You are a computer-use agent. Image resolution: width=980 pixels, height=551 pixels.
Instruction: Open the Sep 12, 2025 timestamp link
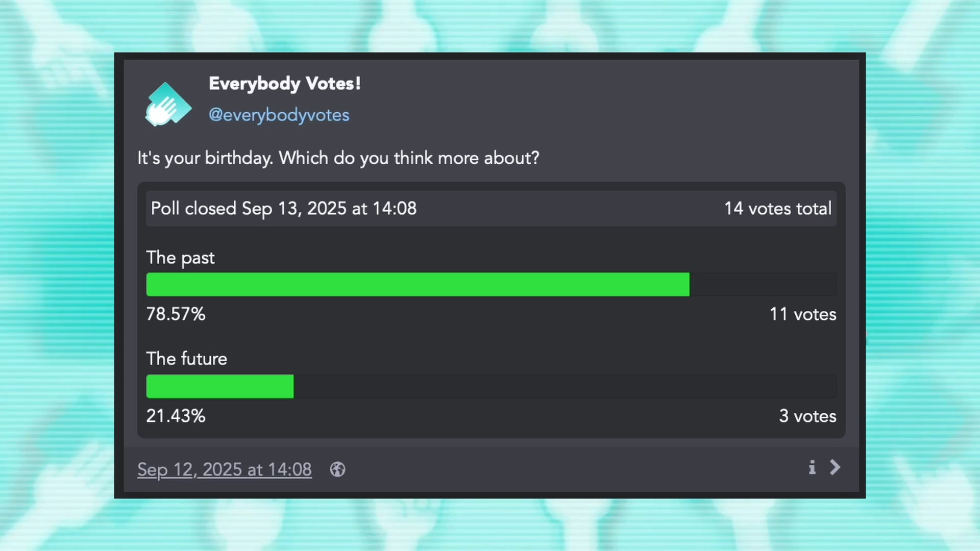[x=225, y=470]
